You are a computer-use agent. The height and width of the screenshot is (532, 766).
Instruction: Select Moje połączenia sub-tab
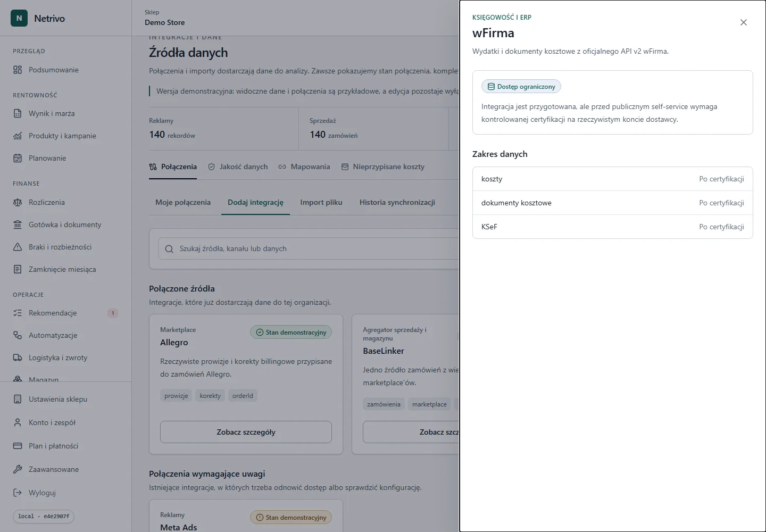coord(183,202)
